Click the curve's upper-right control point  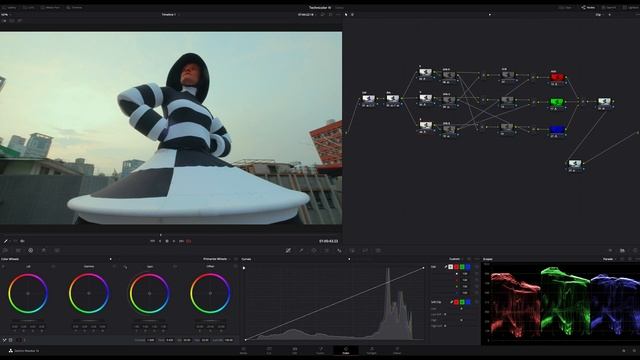[423, 268]
